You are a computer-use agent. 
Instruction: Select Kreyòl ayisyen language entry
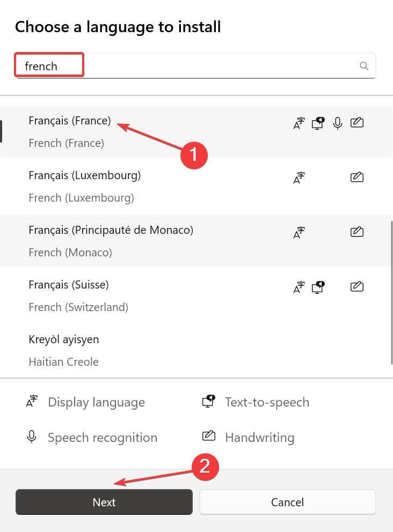pos(63,339)
